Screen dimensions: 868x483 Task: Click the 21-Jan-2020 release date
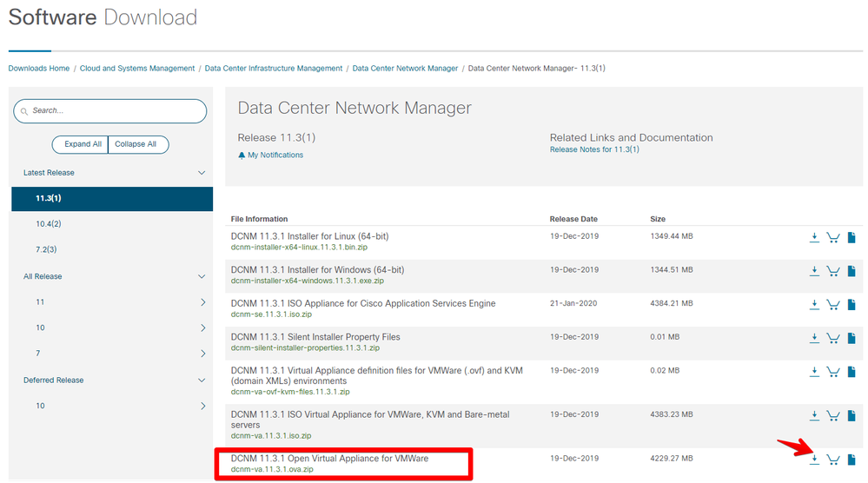pyautogui.click(x=573, y=303)
